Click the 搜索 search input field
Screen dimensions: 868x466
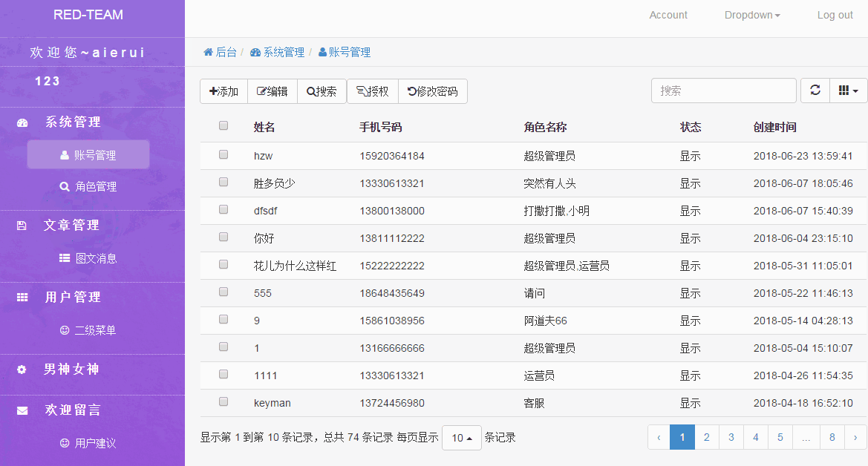pyautogui.click(x=723, y=91)
